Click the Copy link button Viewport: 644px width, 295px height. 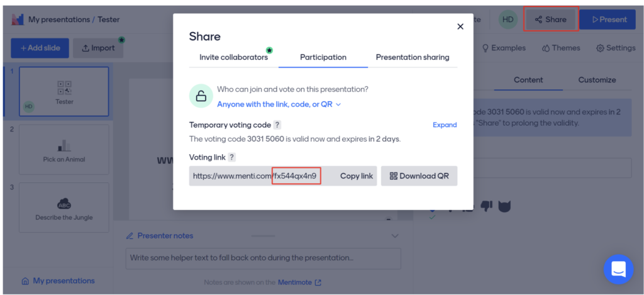(x=357, y=176)
